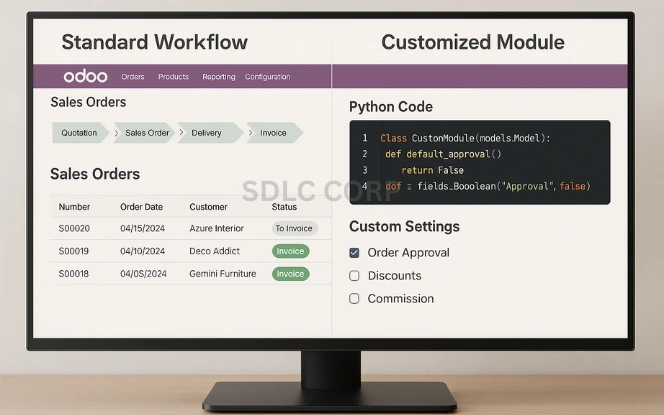Click the Python Code heading
Viewport: 664px width, 415px height.
pyautogui.click(x=391, y=107)
